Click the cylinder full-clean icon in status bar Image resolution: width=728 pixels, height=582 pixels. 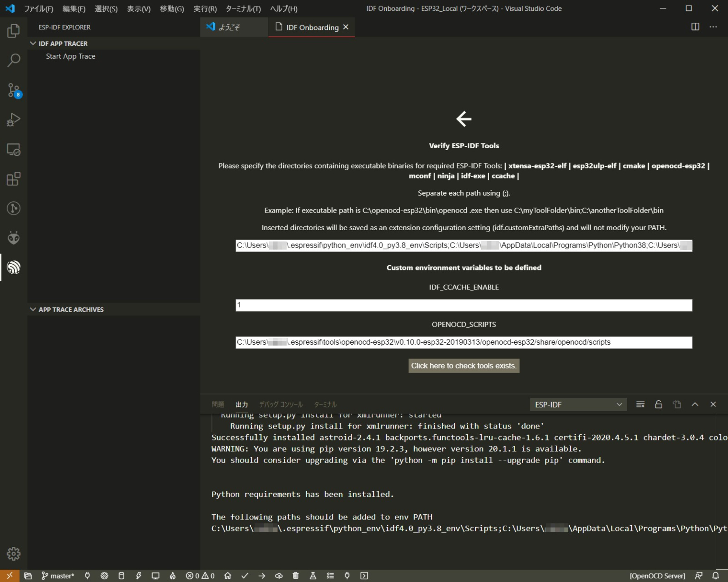click(x=121, y=576)
